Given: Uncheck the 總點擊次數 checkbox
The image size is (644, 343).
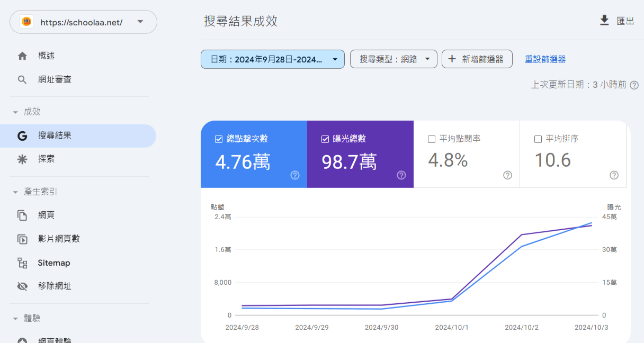Looking at the screenshot, I should point(219,139).
